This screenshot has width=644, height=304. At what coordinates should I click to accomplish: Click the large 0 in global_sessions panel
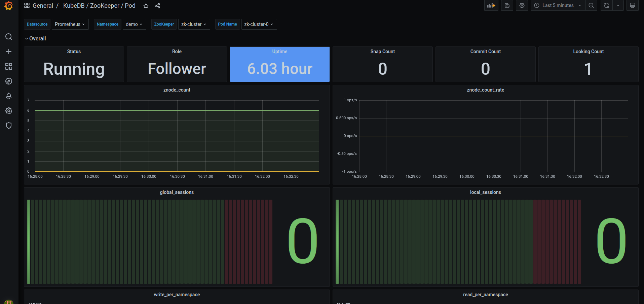coord(303,241)
